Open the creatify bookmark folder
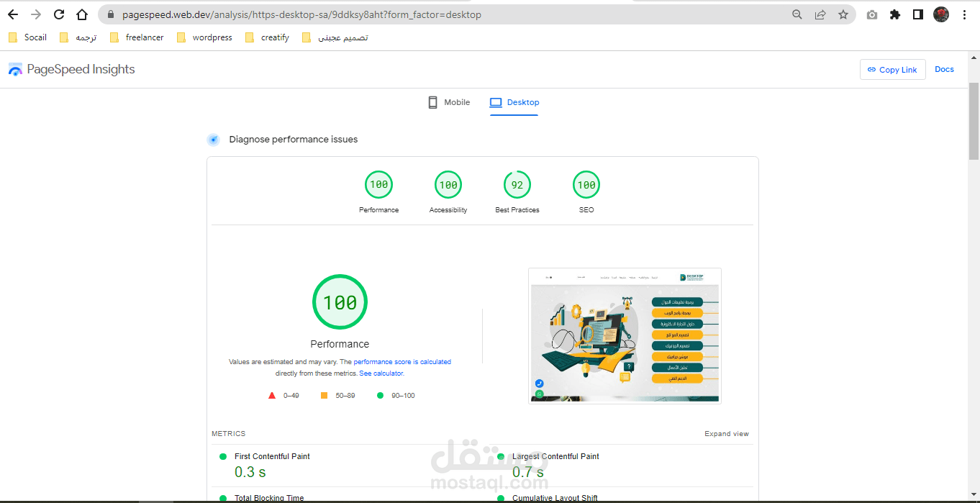Screen dimensions: 980x503 pos(267,37)
